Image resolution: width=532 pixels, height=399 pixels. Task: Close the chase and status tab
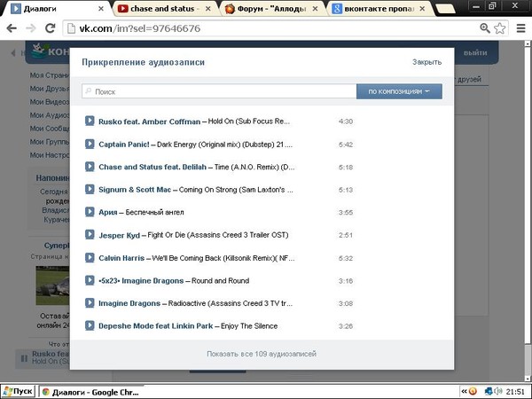coord(208,9)
